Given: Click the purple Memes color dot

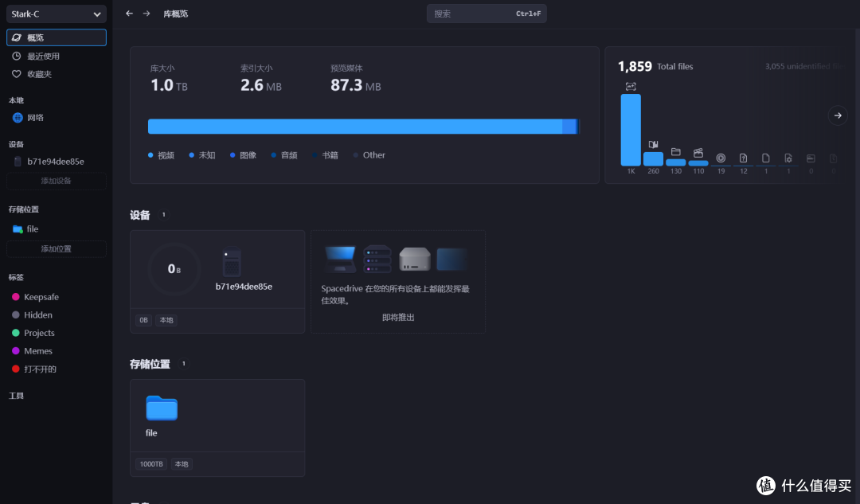Looking at the screenshot, I should 16,351.
